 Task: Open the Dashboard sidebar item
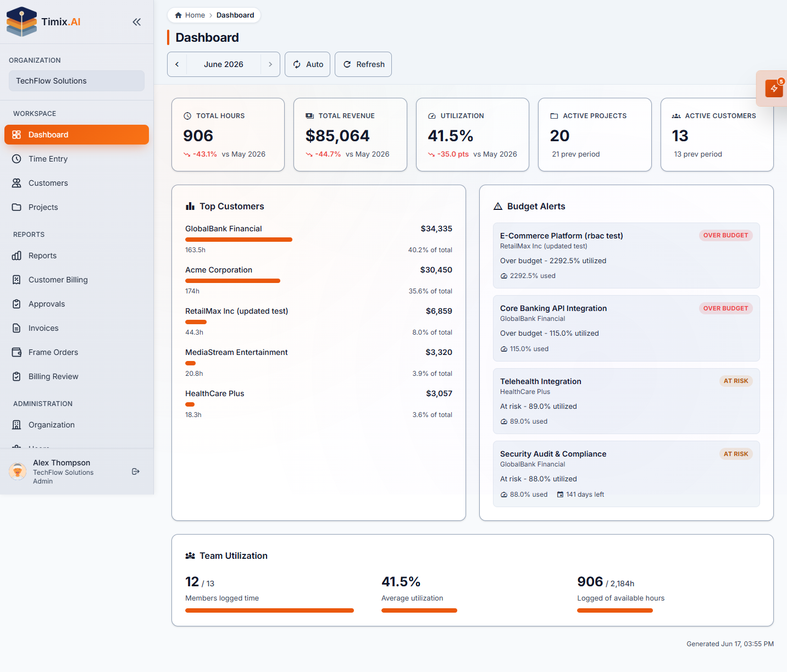coord(76,135)
